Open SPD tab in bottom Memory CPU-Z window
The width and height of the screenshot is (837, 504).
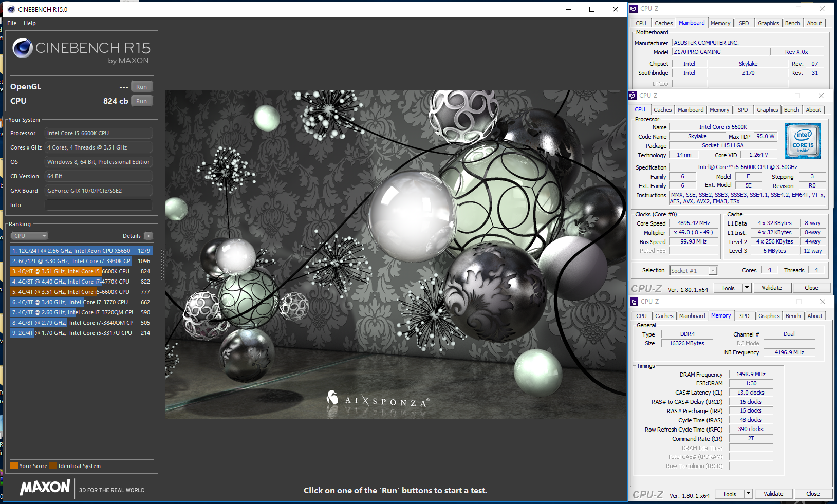pos(744,316)
